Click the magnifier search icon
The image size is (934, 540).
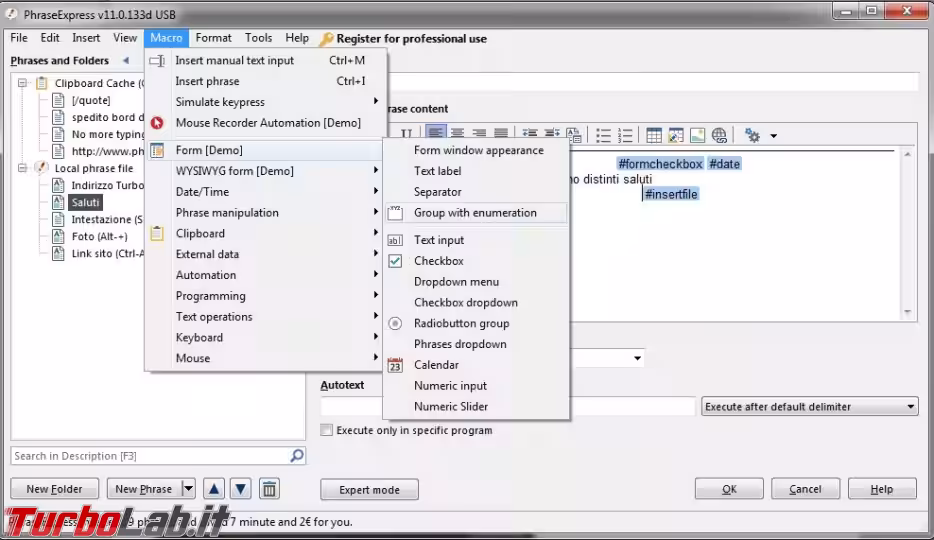[x=297, y=455]
